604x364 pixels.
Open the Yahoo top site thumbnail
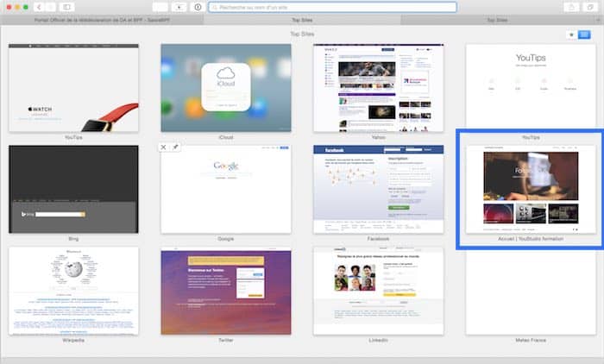[x=378, y=88]
